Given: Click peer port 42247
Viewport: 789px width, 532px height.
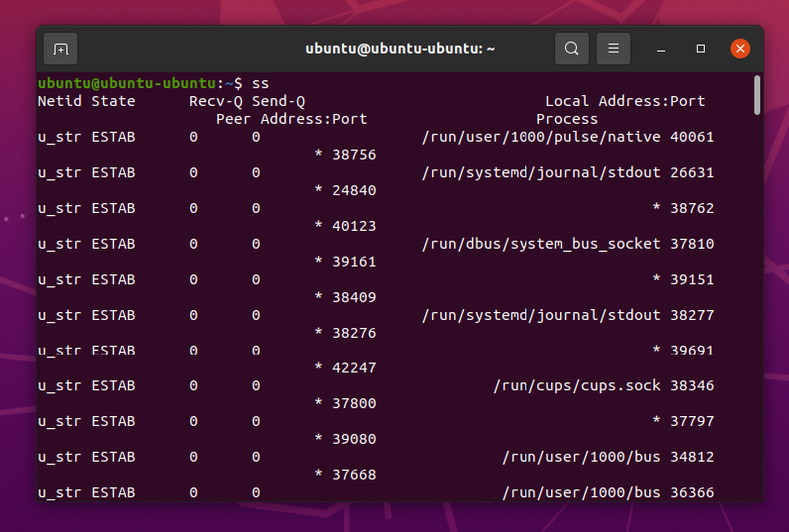Looking at the screenshot, I should click(x=354, y=369).
